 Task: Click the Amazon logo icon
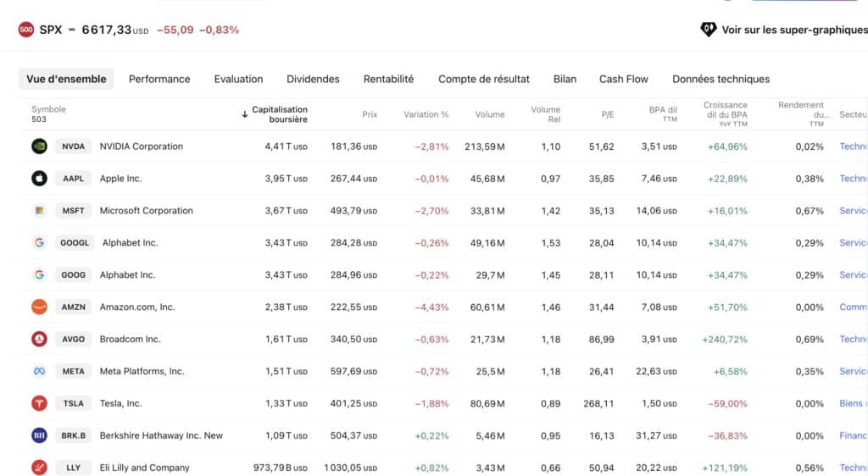(39, 307)
